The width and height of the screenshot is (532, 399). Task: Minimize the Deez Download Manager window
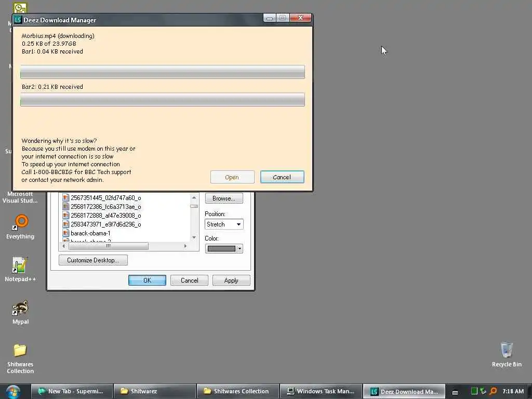(270, 18)
